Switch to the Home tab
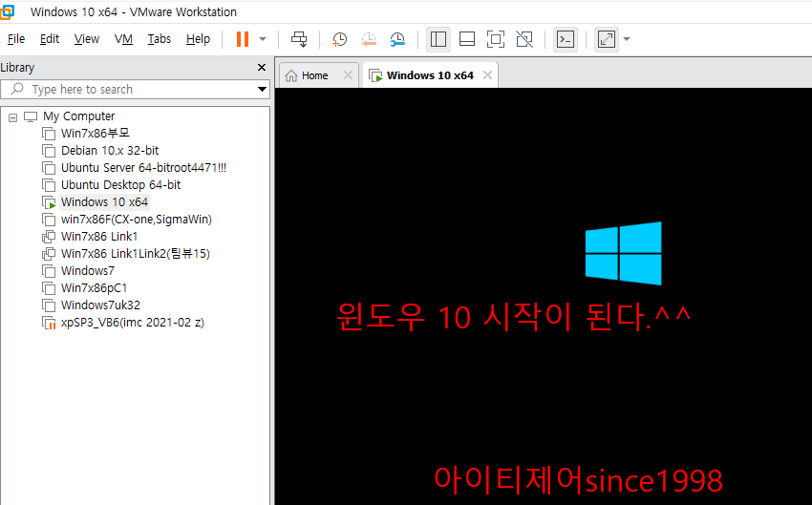This screenshot has width=812, height=505. point(314,75)
